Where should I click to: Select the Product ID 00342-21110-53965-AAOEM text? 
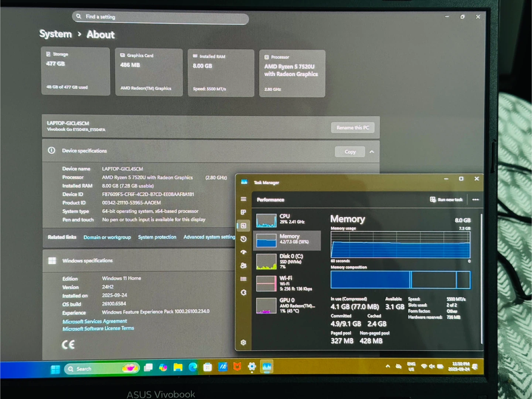click(132, 203)
